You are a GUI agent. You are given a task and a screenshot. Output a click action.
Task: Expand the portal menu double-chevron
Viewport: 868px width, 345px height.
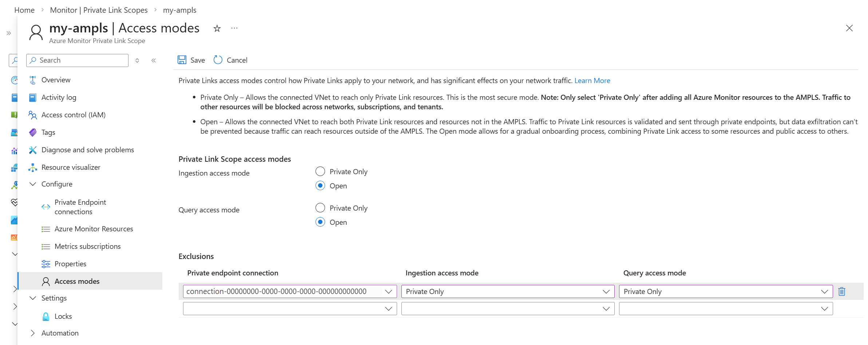(9, 33)
